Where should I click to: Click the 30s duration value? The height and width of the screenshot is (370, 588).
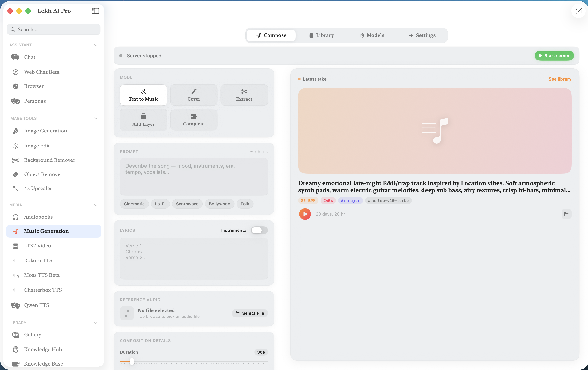click(x=261, y=352)
